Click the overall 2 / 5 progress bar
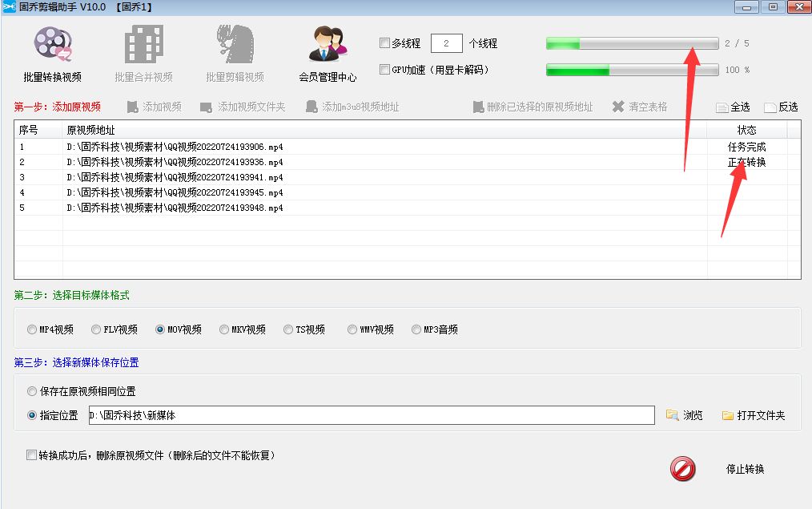This screenshot has width=812, height=509. click(x=633, y=43)
